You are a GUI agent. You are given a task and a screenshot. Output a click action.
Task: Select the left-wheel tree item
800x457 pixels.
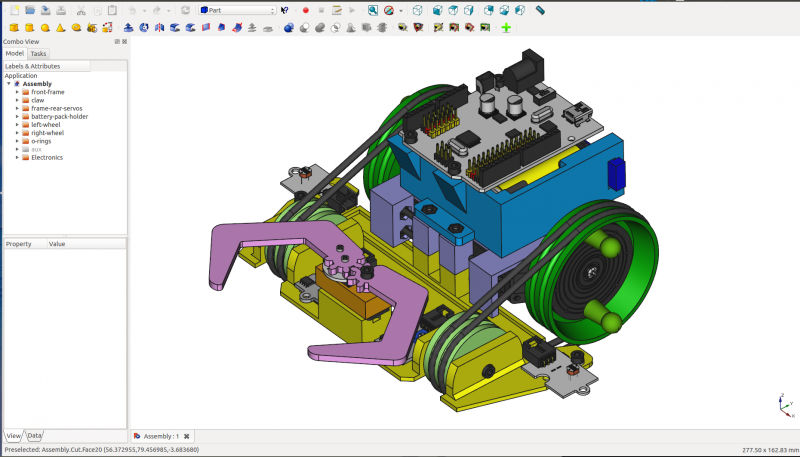[x=46, y=125]
